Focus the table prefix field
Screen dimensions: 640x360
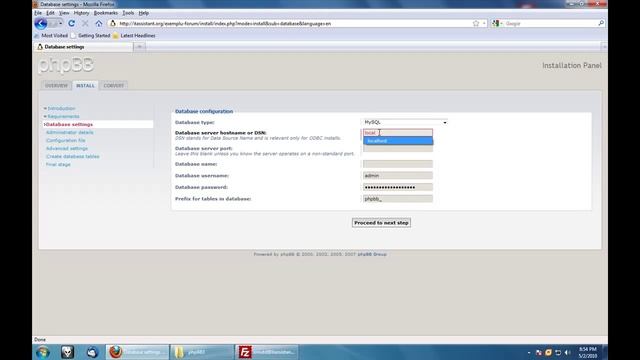click(398, 199)
